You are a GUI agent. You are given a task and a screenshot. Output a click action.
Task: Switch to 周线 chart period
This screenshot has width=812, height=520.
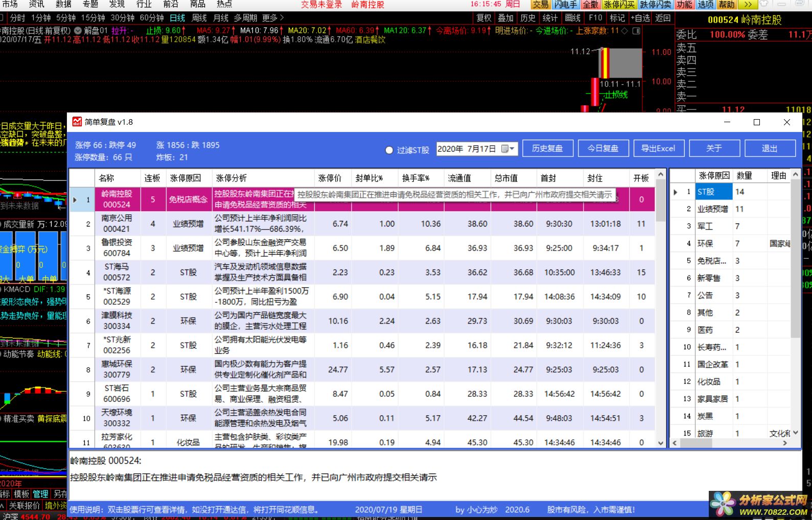pos(199,18)
